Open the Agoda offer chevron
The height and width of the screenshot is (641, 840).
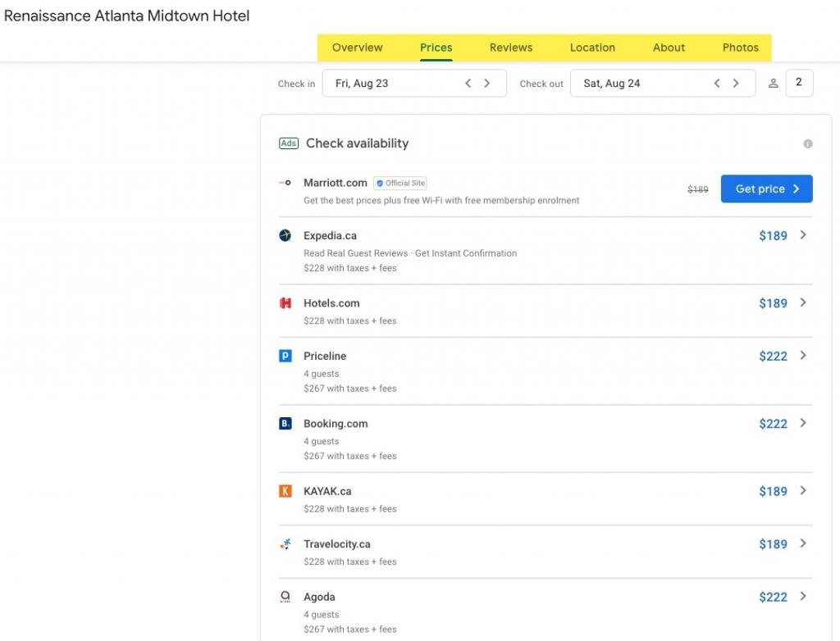(803, 596)
